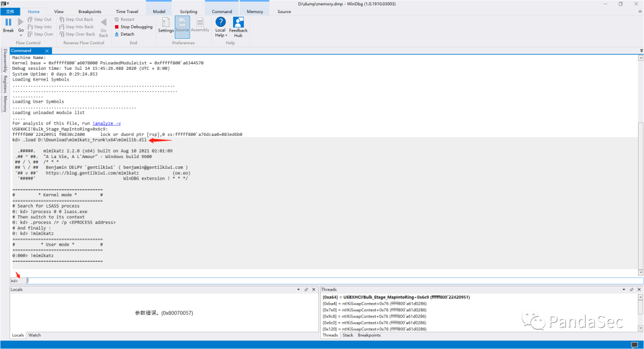Select thread 0xba4 in Threads list
The width and height of the screenshot is (644, 349).
coord(374,304)
